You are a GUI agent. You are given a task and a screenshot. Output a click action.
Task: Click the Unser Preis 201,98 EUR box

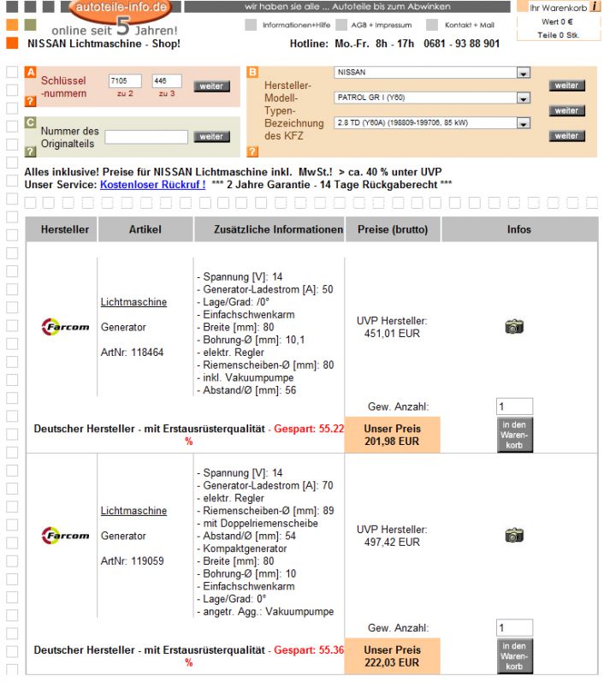click(392, 435)
